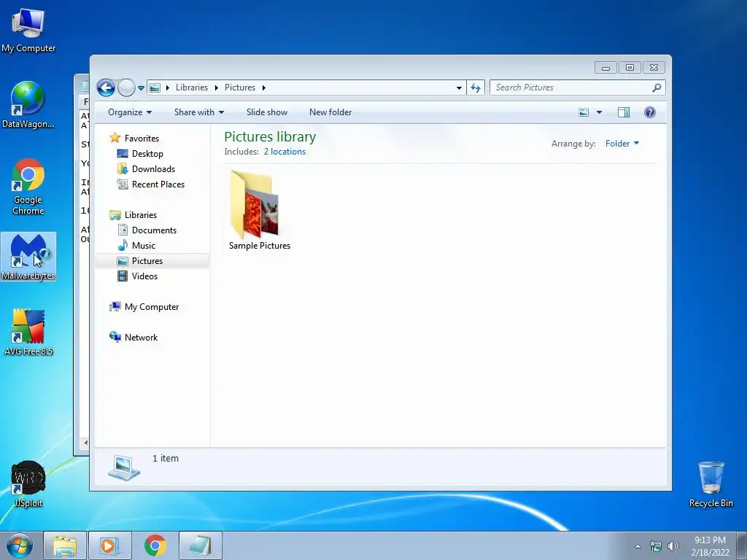Viewport: 747px width, 560px height.
Task: Open the view options dropdown arrow
Action: pos(600,112)
